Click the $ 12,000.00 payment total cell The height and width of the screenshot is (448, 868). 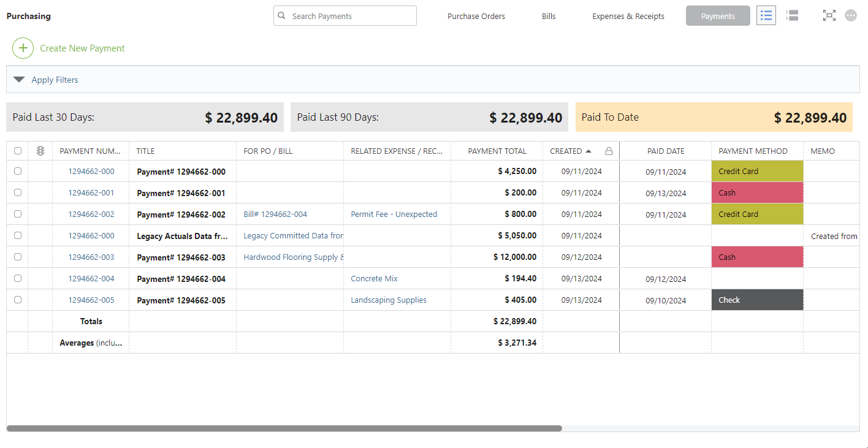515,257
